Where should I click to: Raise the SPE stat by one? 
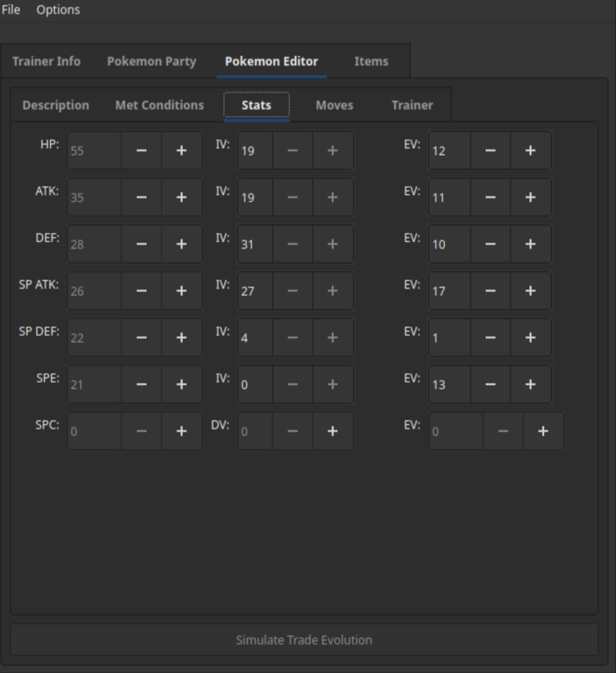tap(181, 385)
